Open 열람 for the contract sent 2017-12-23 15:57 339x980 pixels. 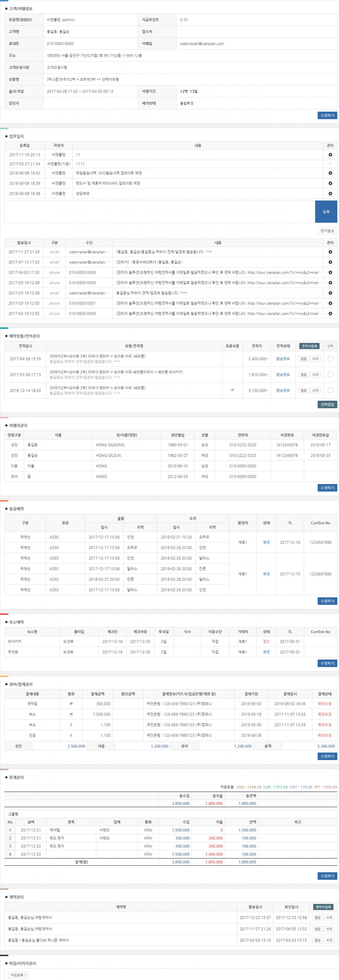(x=317, y=918)
